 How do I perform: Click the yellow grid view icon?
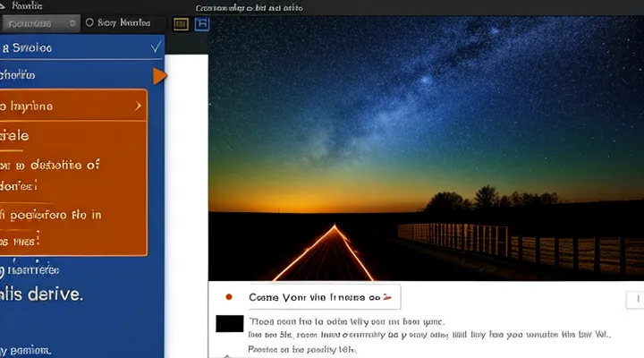(181, 24)
